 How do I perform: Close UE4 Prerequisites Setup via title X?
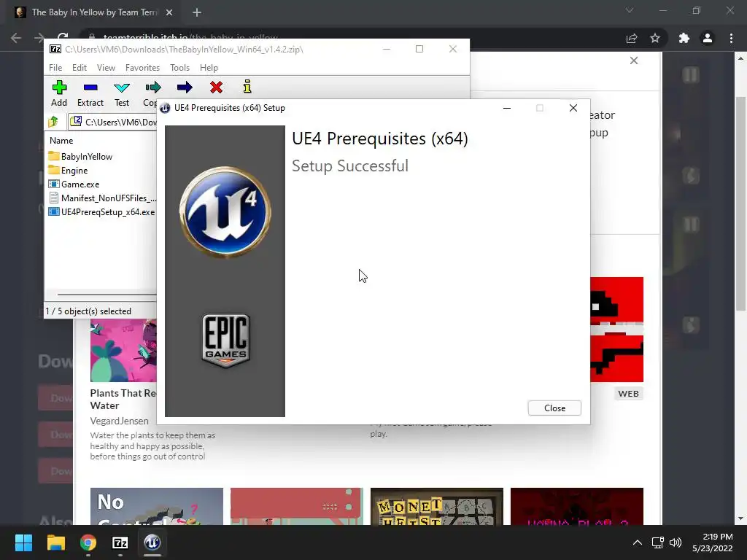(573, 108)
